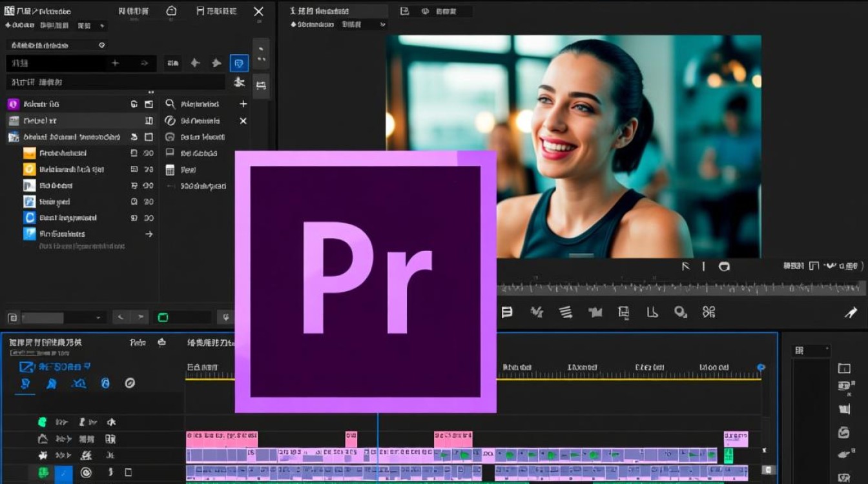Click the blue letter C file icon
Image resolution: width=868 pixels, height=484 pixels.
click(29, 217)
